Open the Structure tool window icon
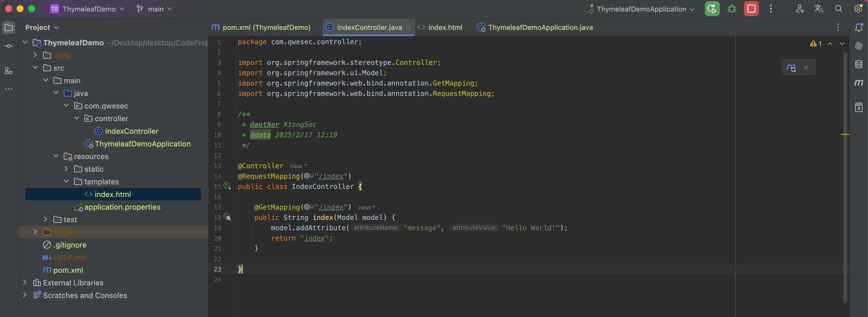Viewport: 868px width, 317px height. click(9, 71)
